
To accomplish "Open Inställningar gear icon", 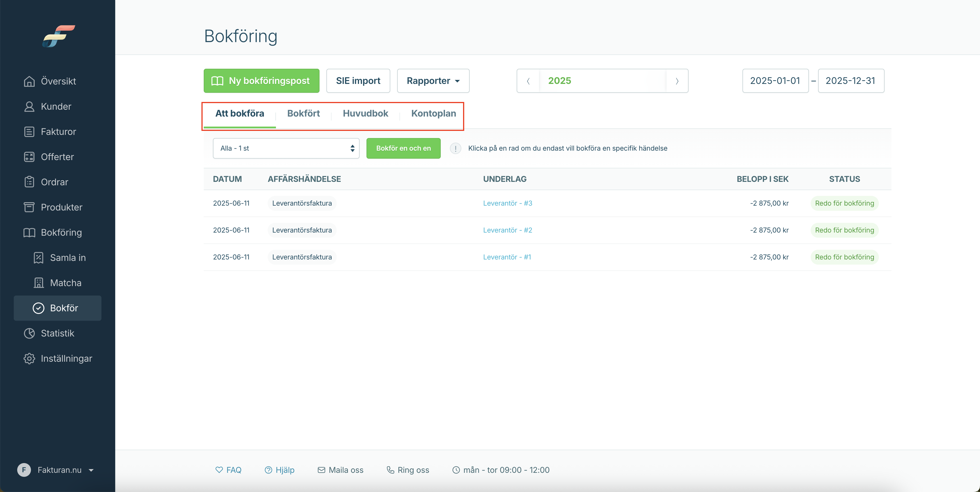I will (29, 359).
